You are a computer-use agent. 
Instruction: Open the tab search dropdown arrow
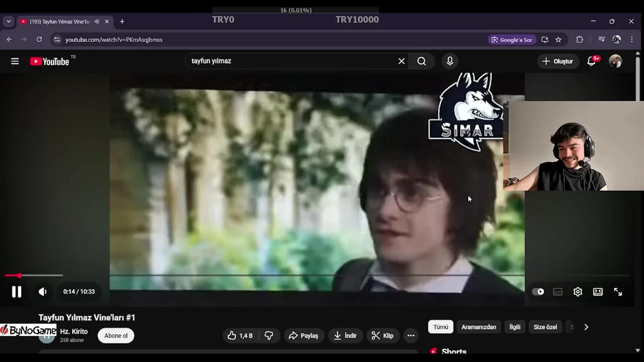(9, 22)
